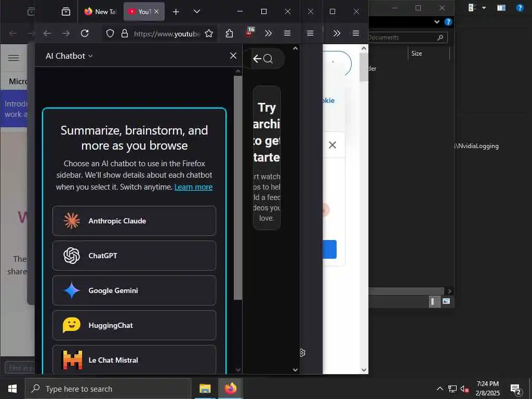This screenshot has height=399, width=532.
Task: Click the youtube URL address field
Action: click(x=167, y=34)
